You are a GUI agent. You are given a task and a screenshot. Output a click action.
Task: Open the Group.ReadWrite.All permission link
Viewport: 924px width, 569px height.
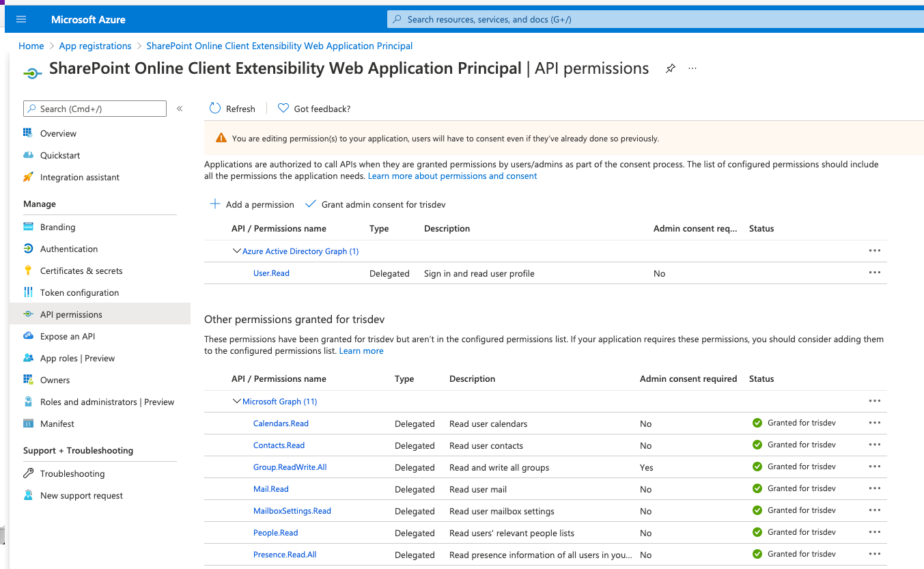click(290, 467)
